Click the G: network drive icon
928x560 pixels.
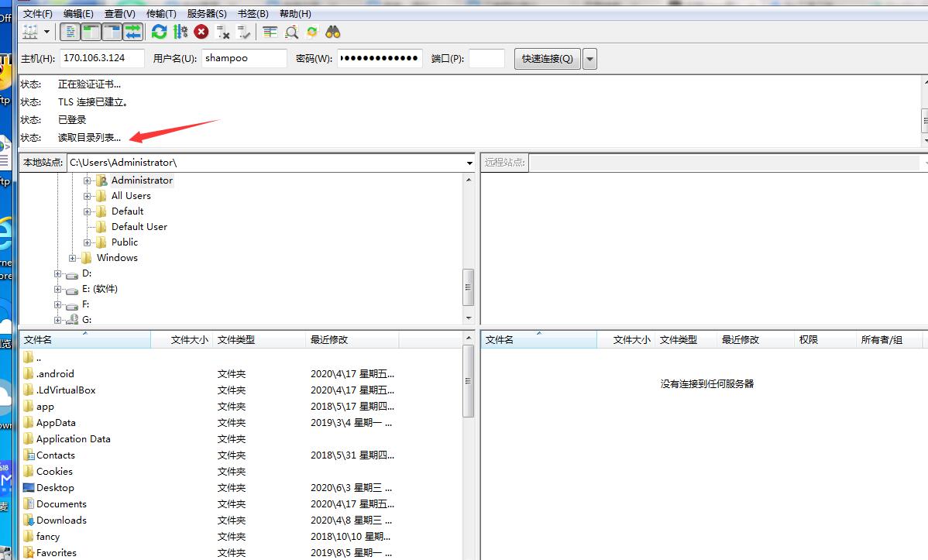(x=72, y=320)
